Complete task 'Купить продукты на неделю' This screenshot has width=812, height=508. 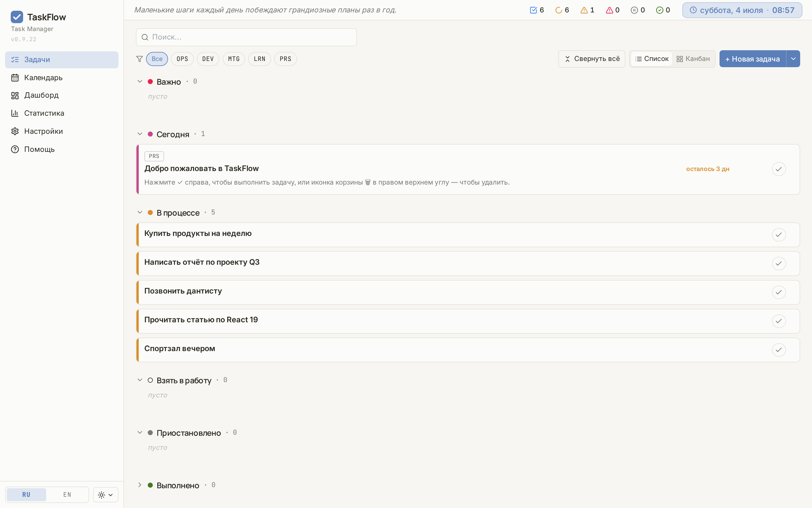pyautogui.click(x=779, y=235)
